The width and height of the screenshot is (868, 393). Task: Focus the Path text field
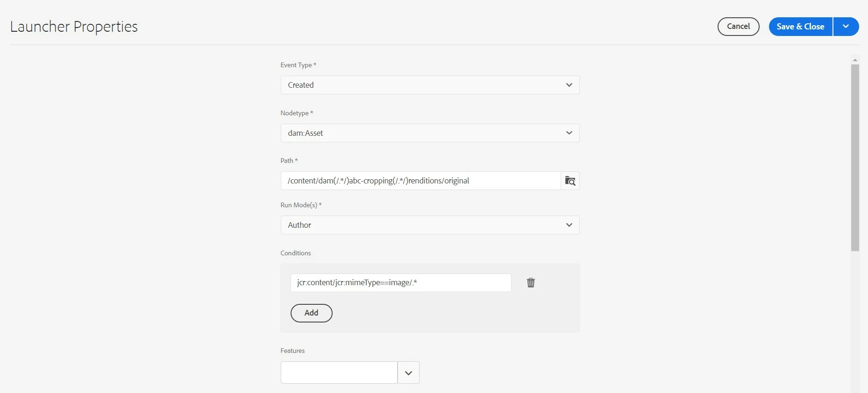(x=420, y=181)
